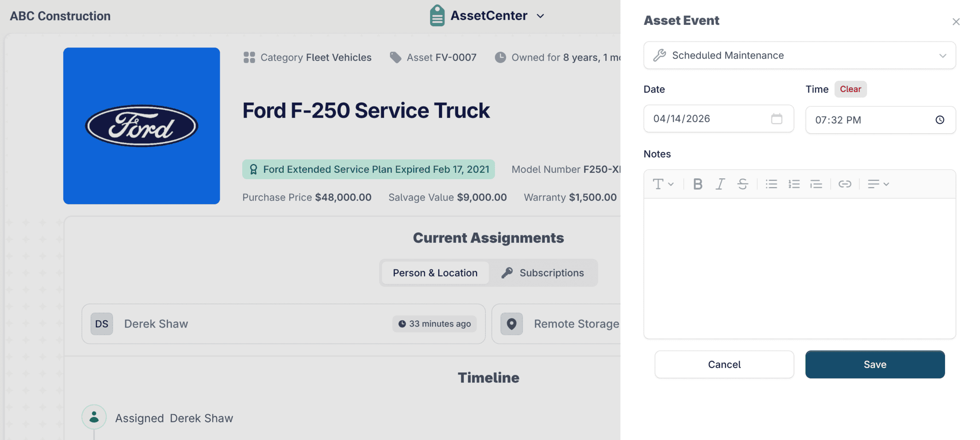Click the location pin icon for Remote Storage
The image size is (980, 440).
point(512,324)
